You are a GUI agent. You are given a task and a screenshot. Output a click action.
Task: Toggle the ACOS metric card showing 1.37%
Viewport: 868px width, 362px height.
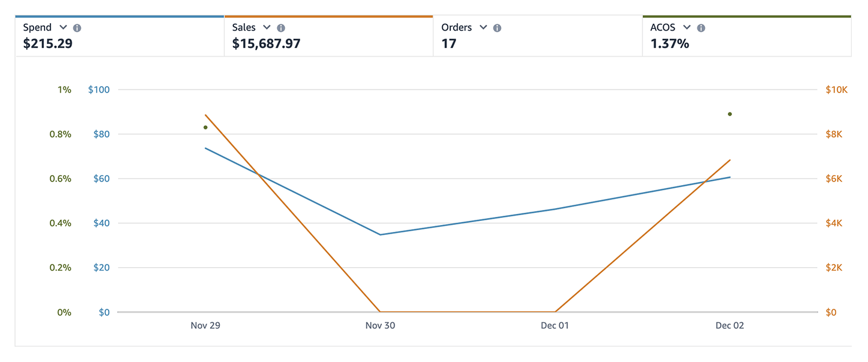(x=670, y=43)
